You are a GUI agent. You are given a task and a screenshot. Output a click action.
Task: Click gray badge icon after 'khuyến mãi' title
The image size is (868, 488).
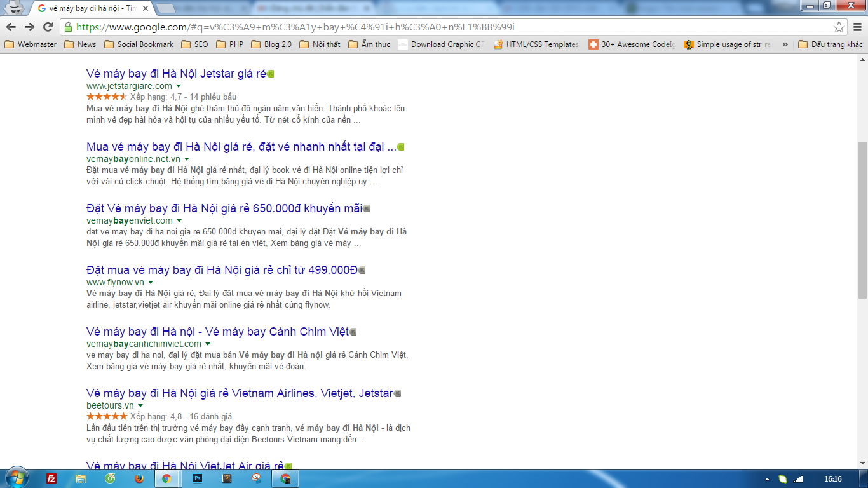(x=366, y=208)
